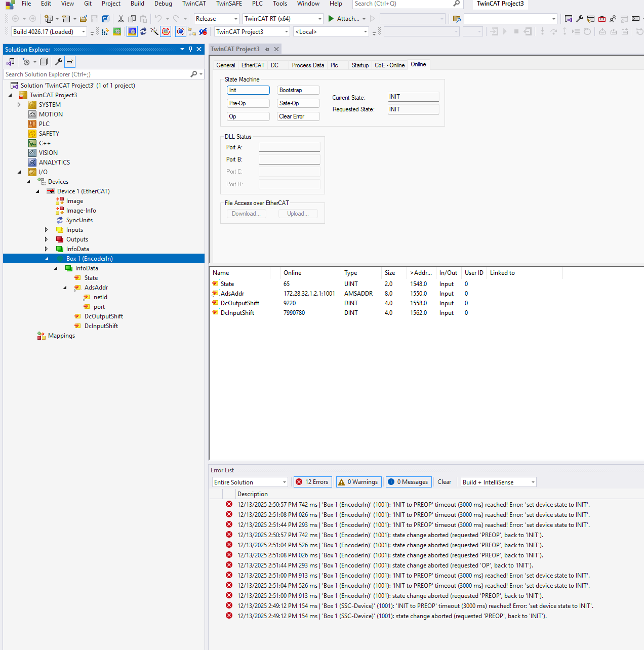
Task: Click the Toggle Free Run State icon
Action: click(166, 32)
